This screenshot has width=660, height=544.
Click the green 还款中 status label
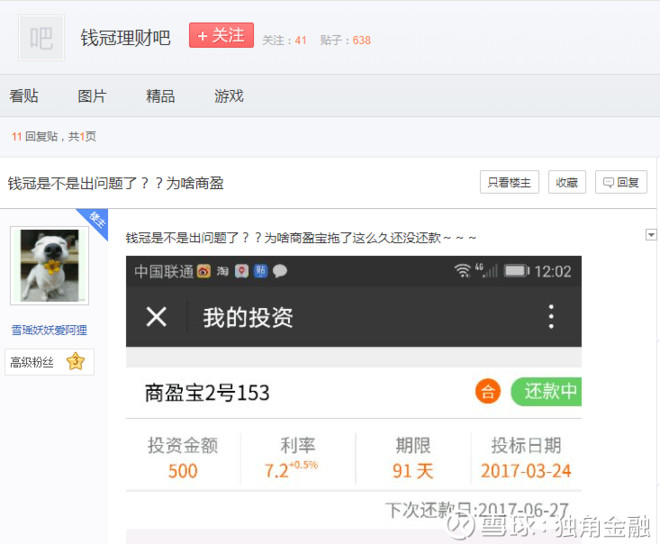tap(546, 392)
